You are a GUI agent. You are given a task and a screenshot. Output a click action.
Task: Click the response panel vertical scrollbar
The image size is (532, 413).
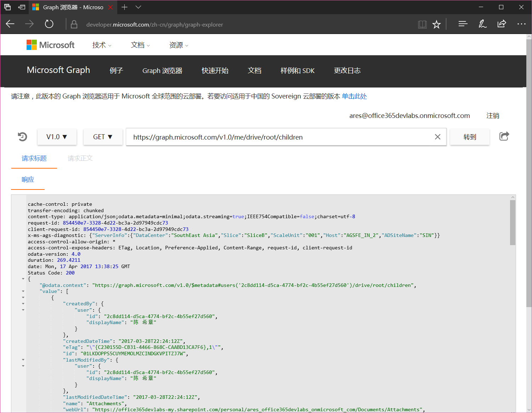click(x=513, y=222)
